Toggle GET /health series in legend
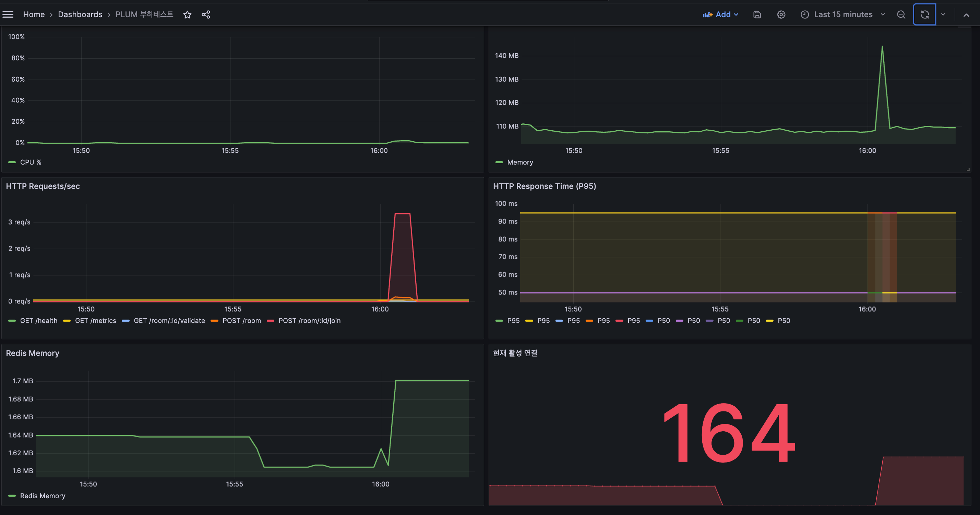The image size is (980, 515). point(33,321)
